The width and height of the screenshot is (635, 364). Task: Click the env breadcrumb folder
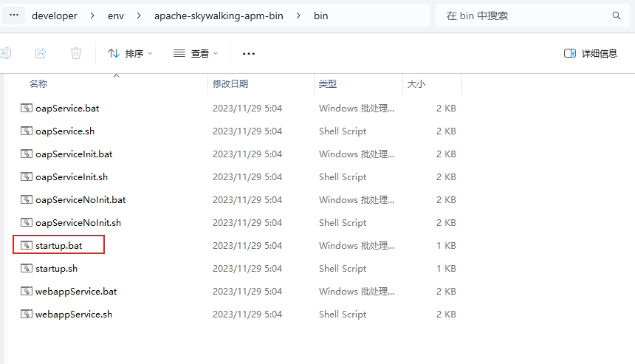[116, 16]
